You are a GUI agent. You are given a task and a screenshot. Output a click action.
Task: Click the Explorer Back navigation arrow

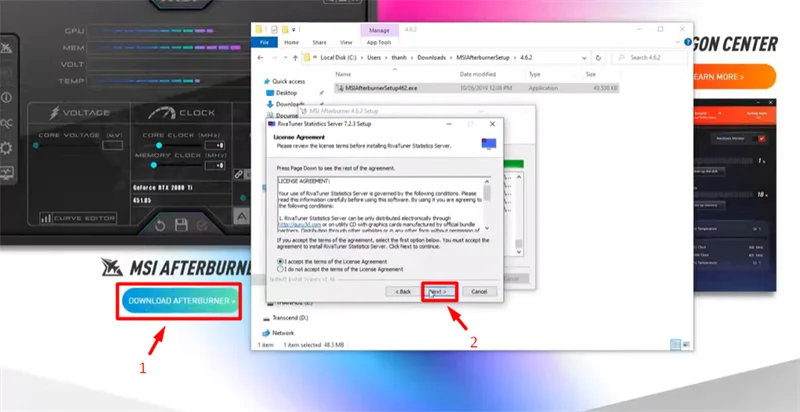click(x=260, y=58)
